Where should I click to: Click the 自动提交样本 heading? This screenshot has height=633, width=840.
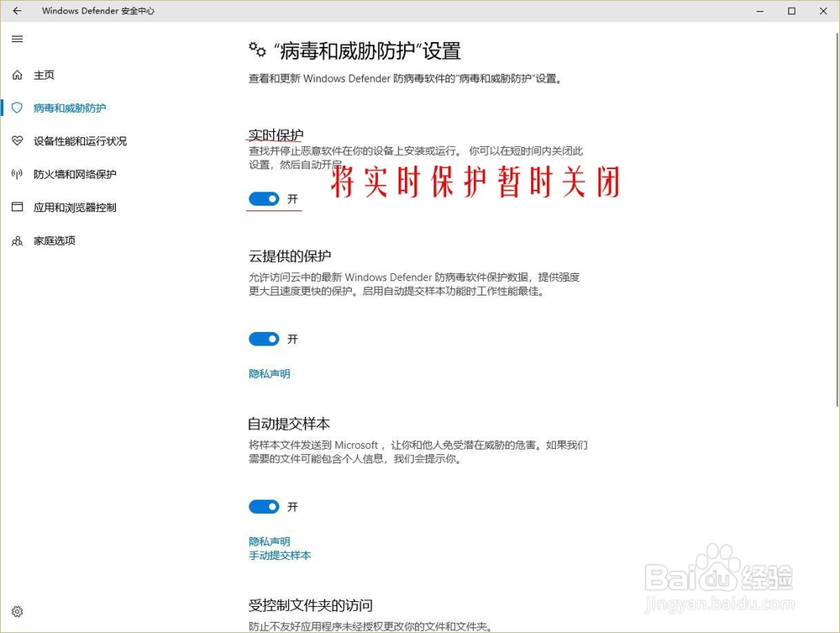pyautogui.click(x=289, y=424)
